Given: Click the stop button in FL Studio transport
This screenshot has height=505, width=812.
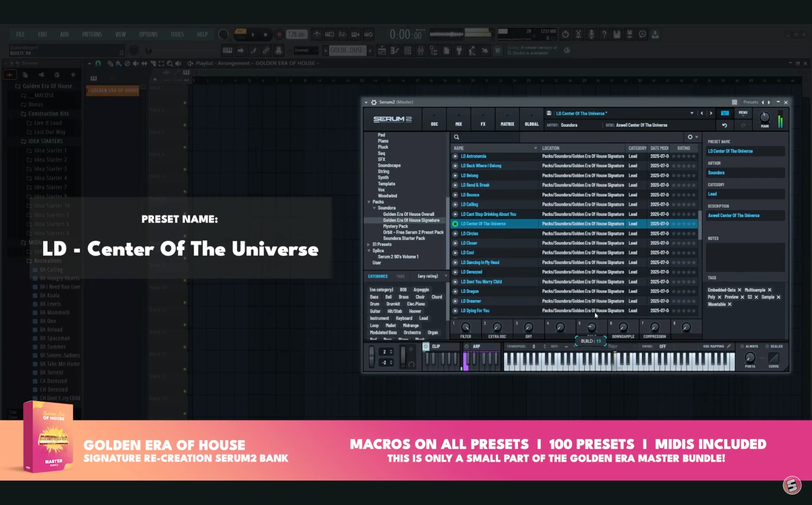Looking at the screenshot, I should click(x=265, y=34).
